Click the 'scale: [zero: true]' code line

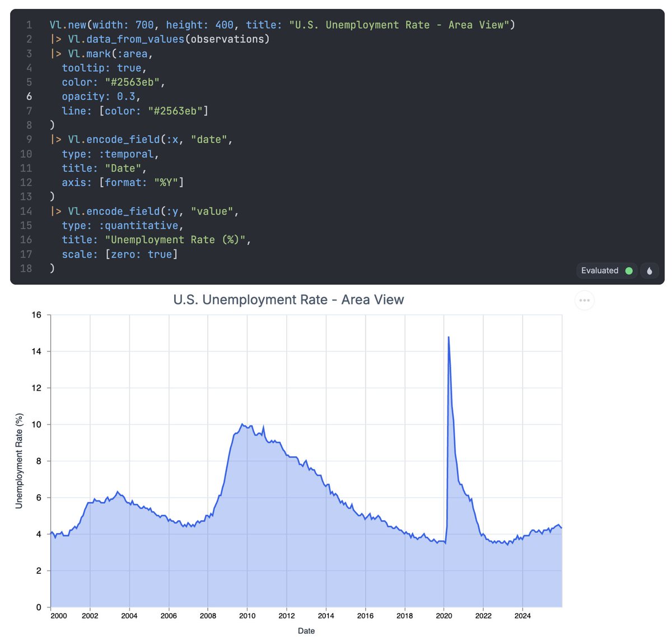[x=120, y=254]
